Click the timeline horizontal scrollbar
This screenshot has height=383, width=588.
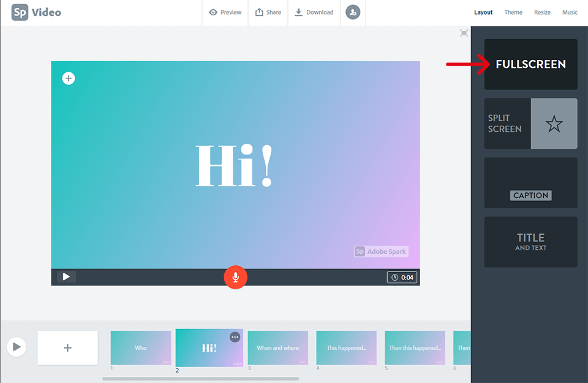tap(201, 379)
